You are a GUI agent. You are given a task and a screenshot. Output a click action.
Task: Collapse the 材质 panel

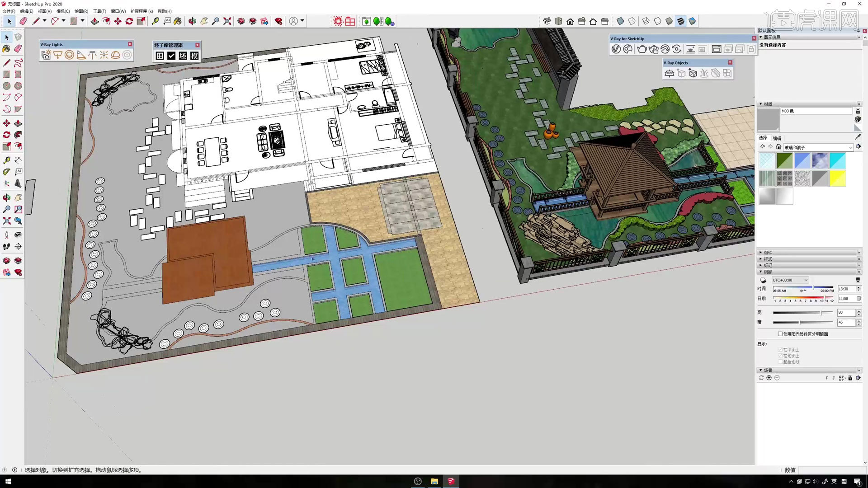point(761,104)
